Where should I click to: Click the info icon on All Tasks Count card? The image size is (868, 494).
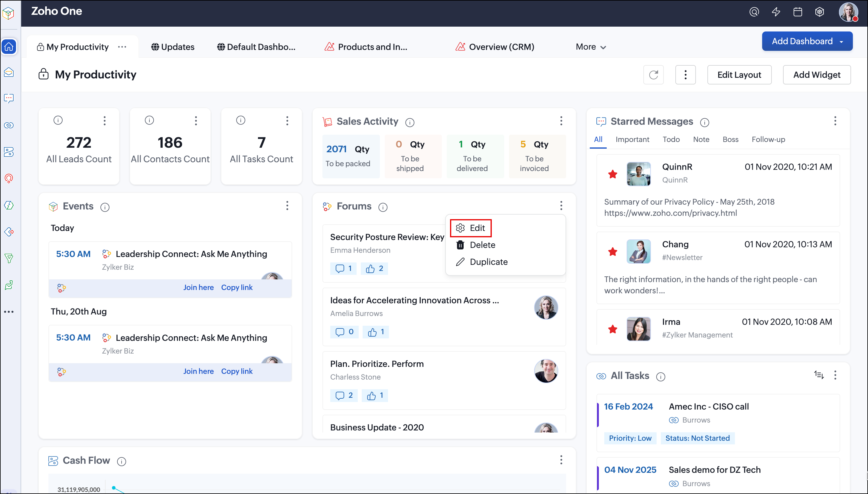tap(240, 120)
